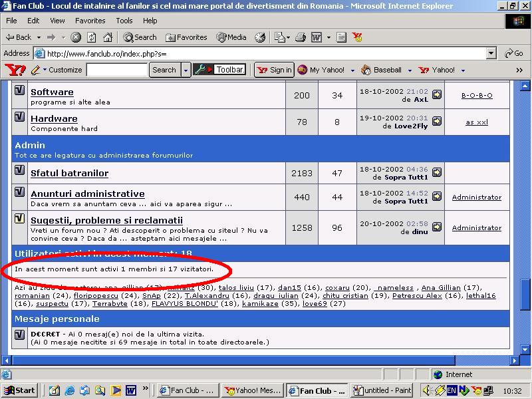Screen dimensions: 532x399
Task: Click the vertical scrollbar down arrow
Action: click(x=525, y=350)
